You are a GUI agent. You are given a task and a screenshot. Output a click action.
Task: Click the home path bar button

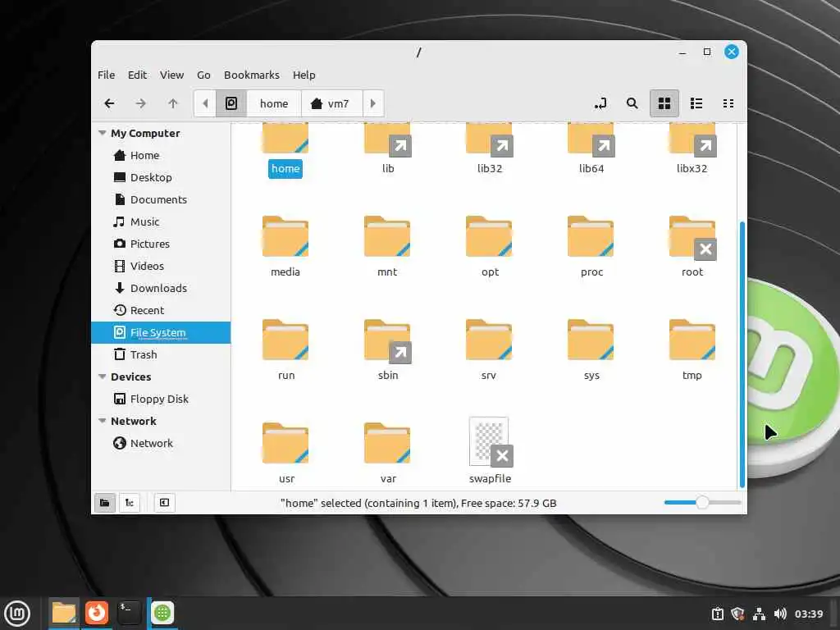tap(274, 103)
